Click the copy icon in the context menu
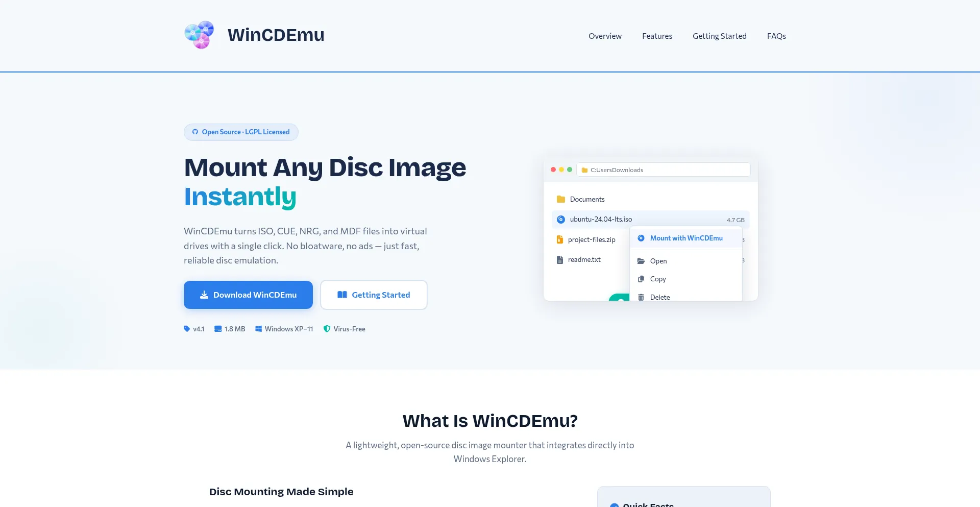The image size is (980, 507). coord(641,279)
